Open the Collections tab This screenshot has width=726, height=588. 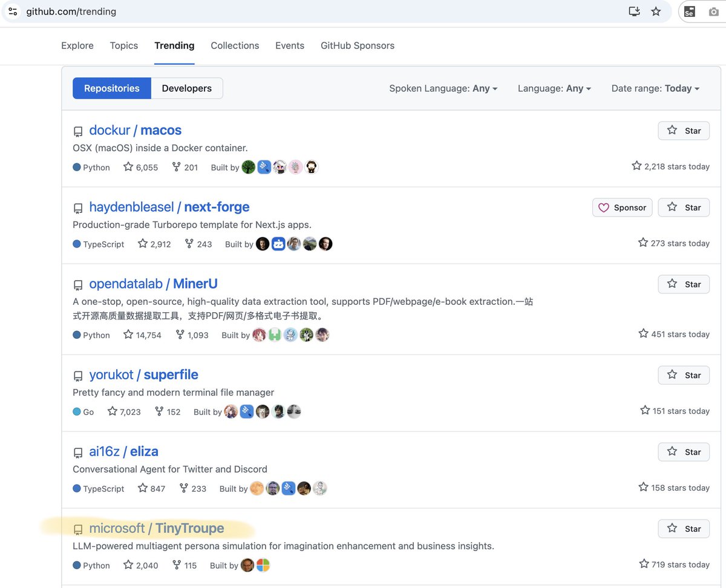[x=235, y=45]
